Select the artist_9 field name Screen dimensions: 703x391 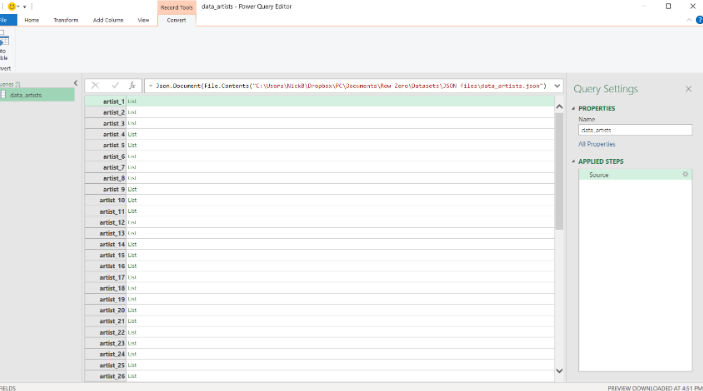(114, 189)
